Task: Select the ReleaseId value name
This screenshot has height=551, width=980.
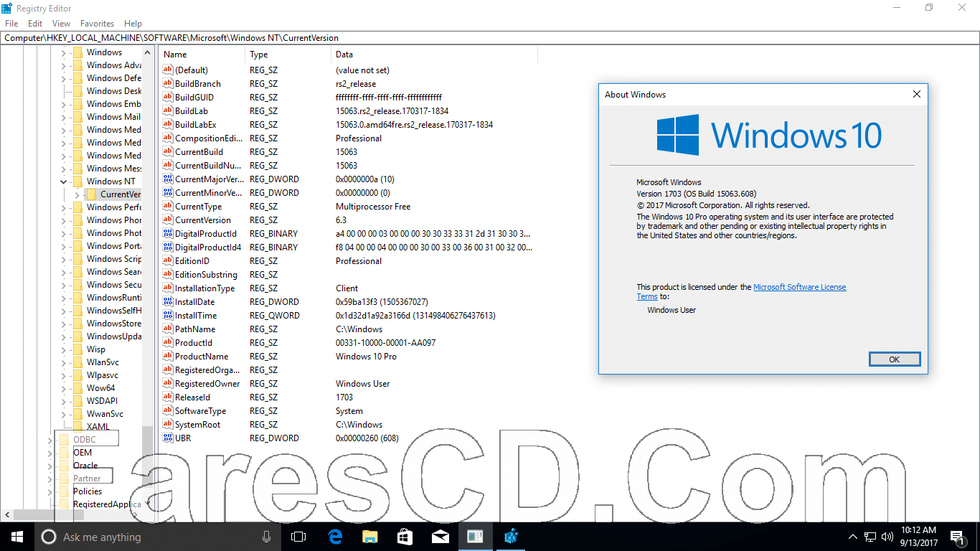Action: [193, 397]
